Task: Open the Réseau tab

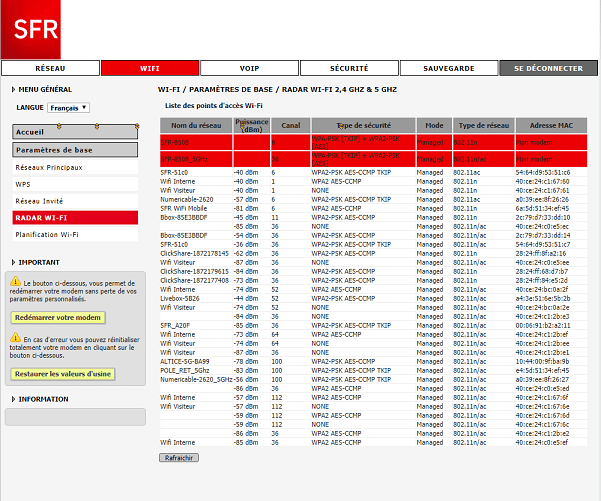Action: coord(50,68)
